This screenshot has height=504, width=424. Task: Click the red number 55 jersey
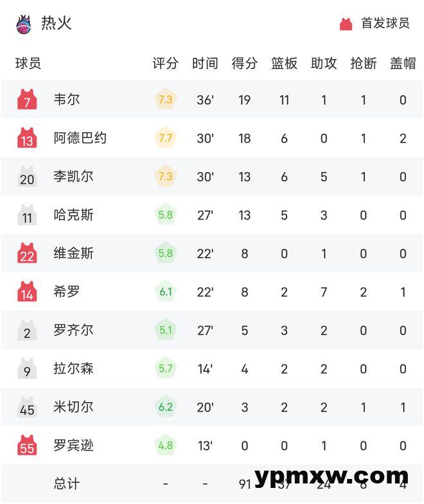[x=27, y=445]
